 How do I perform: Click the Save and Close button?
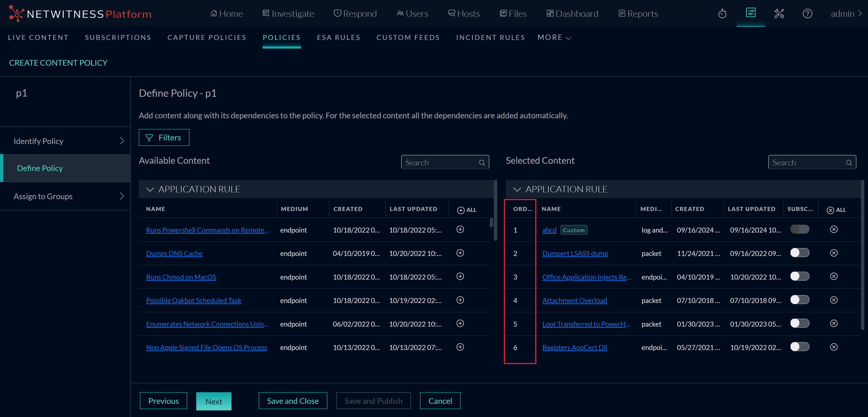293,401
